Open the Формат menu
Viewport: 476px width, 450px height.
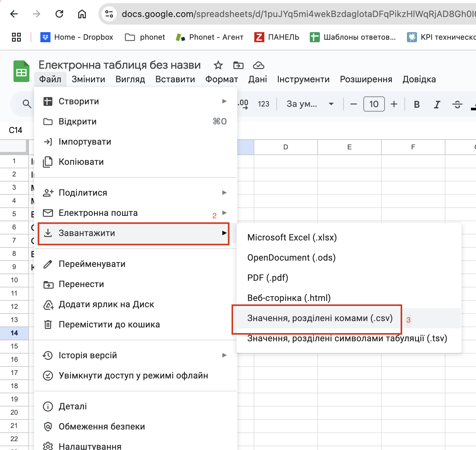click(222, 79)
